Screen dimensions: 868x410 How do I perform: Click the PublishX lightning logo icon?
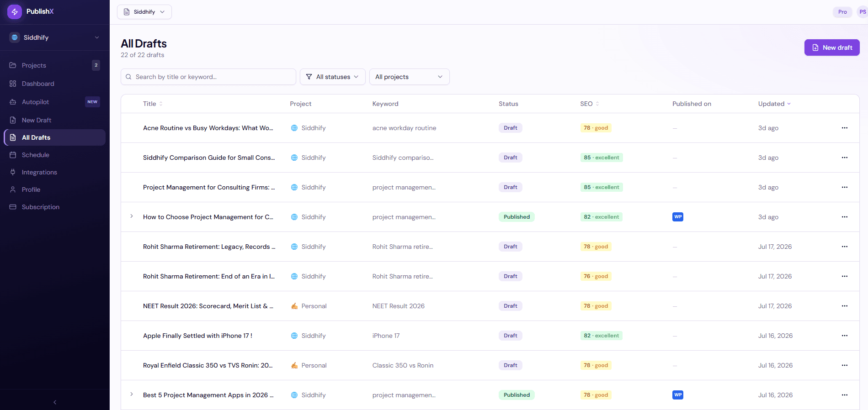point(15,11)
